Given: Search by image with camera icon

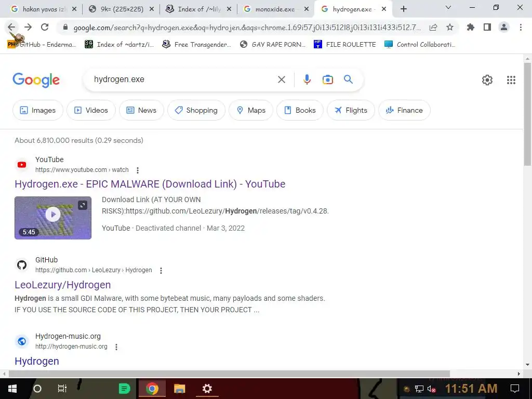Looking at the screenshot, I should tap(327, 79).
